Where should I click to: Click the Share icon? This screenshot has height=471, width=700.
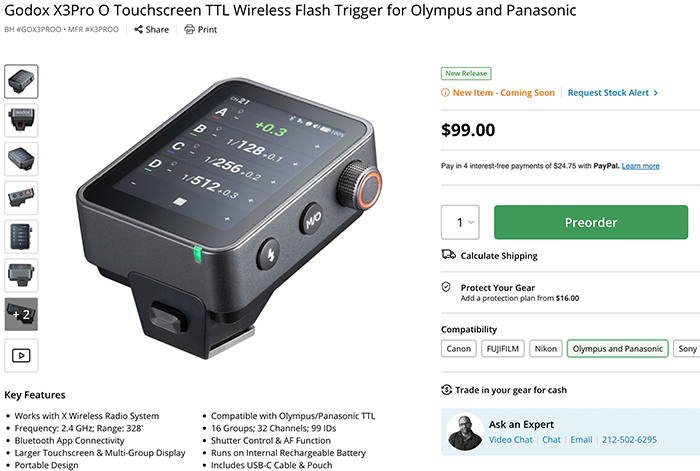[x=138, y=29]
